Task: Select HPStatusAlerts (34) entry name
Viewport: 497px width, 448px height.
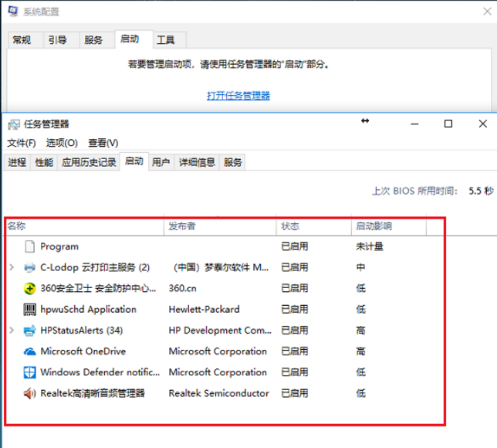Action: click(82, 331)
